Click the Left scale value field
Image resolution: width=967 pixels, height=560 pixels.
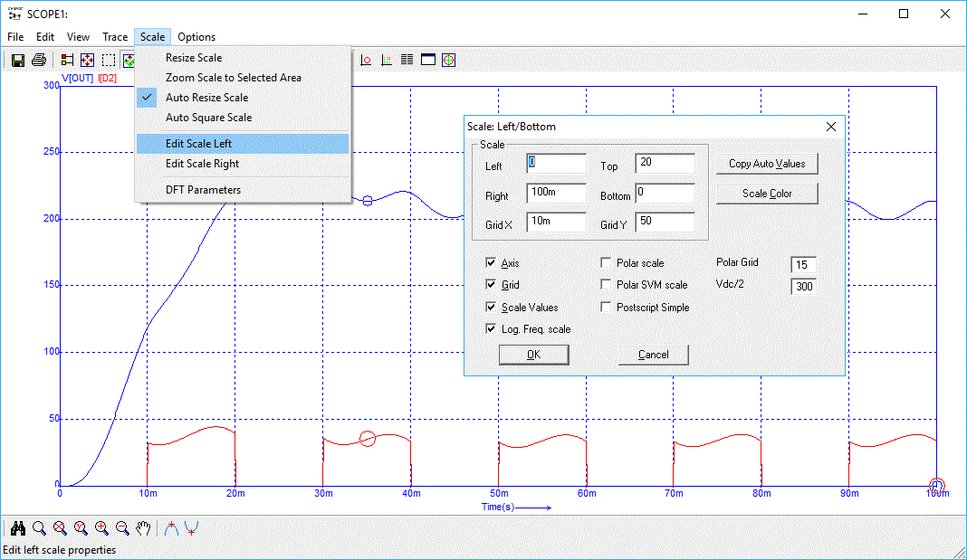(x=556, y=163)
